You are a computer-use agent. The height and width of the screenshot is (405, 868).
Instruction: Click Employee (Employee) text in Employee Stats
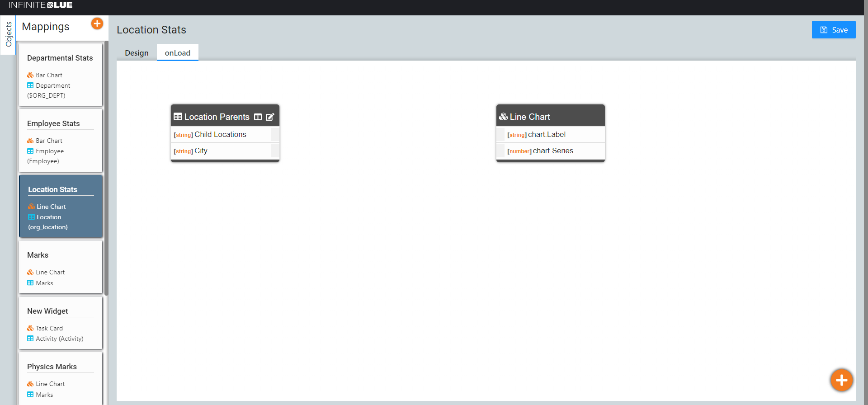[45, 156]
